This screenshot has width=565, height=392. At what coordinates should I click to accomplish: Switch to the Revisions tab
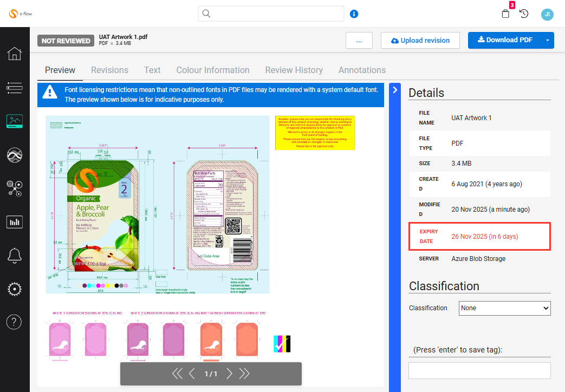point(109,70)
